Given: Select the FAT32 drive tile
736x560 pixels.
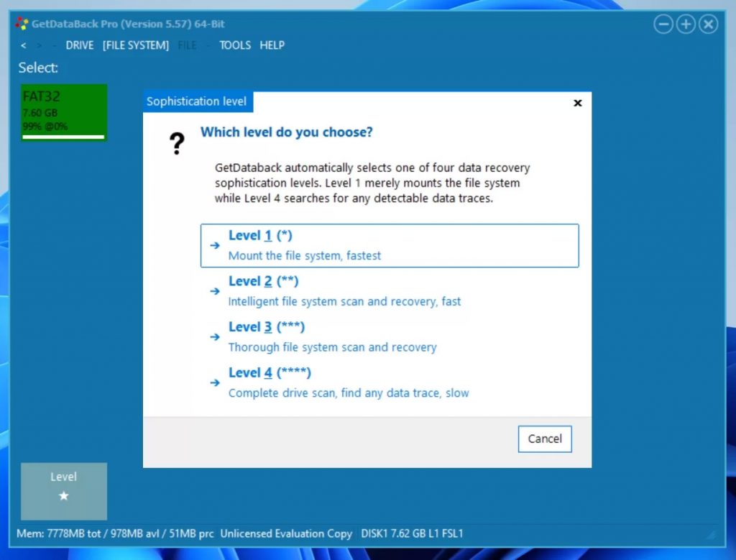Looking at the screenshot, I should click(63, 111).
